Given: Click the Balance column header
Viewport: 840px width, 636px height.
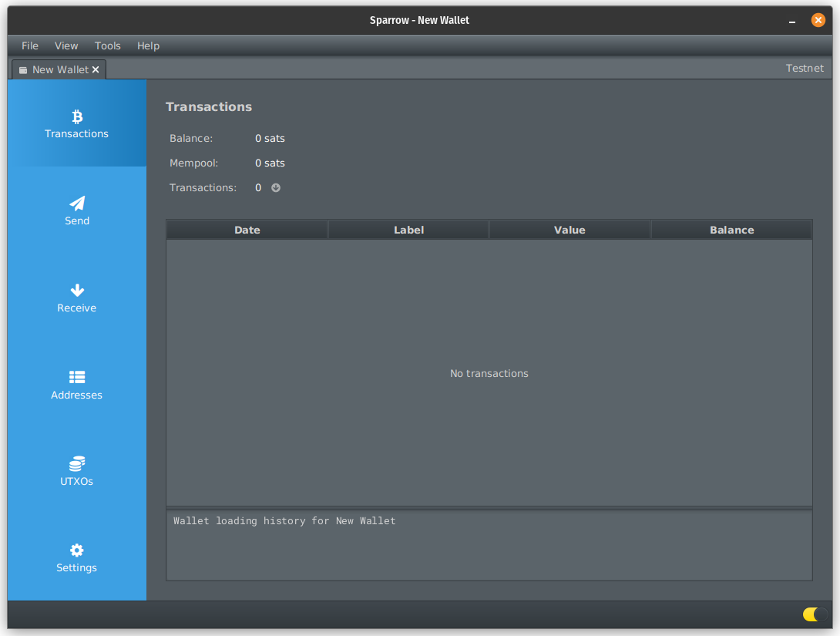Looking at the screenshot, I should (731, 230).
